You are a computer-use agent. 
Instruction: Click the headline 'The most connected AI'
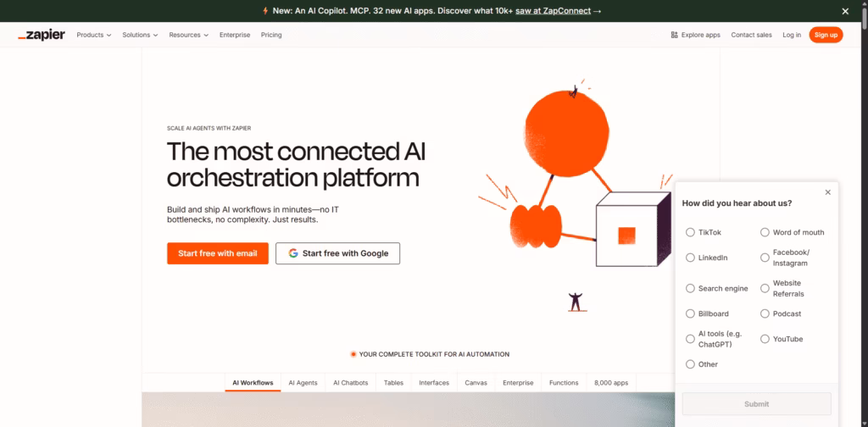tap(296, 152)
